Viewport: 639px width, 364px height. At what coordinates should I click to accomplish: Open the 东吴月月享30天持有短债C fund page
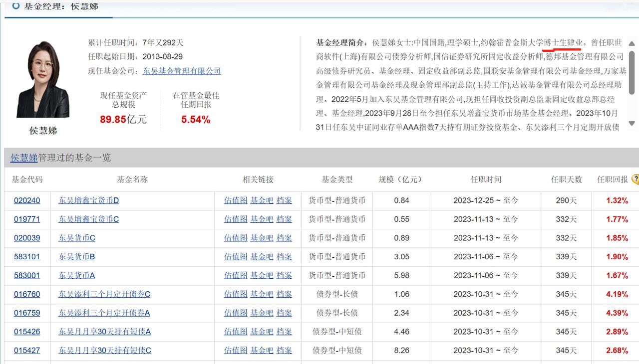point(105,351)
